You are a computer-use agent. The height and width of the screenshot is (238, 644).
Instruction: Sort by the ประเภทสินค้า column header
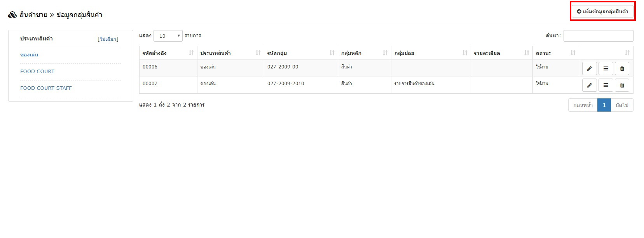[230, 53]
